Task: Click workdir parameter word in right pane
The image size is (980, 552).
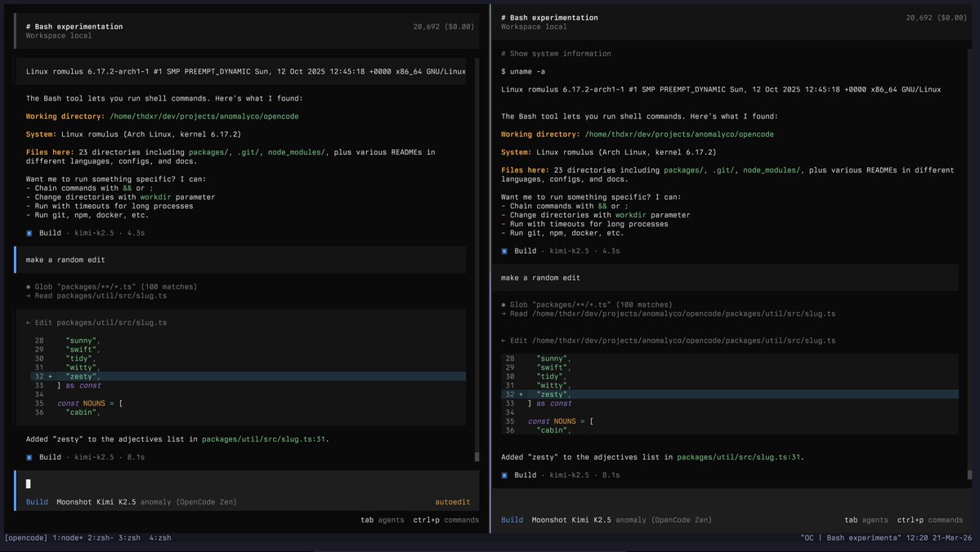Action: tap(631, 216)
